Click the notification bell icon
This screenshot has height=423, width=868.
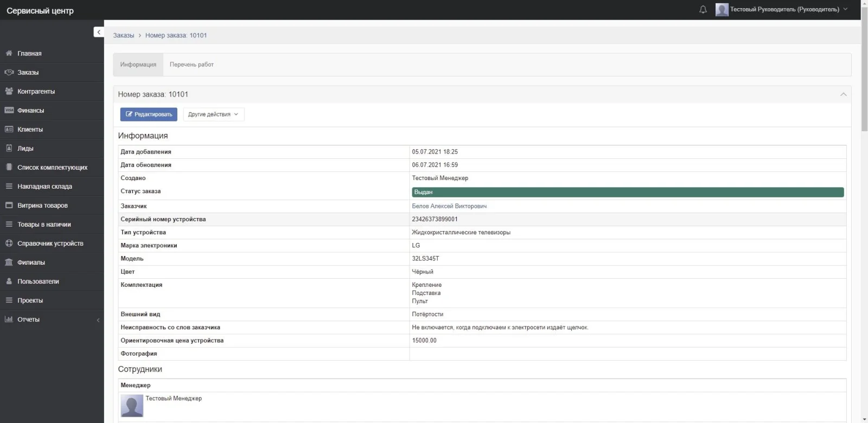(703, 10)
